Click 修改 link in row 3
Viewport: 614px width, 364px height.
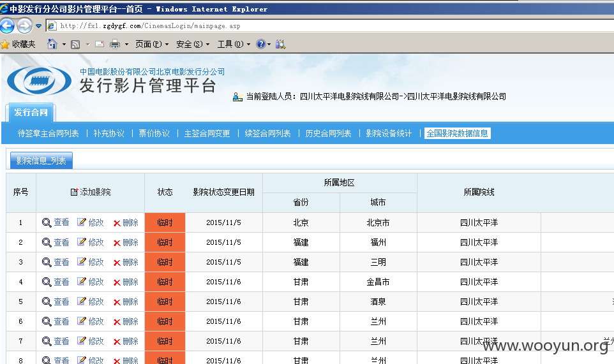pyautogui.click(x=96, y=263)
